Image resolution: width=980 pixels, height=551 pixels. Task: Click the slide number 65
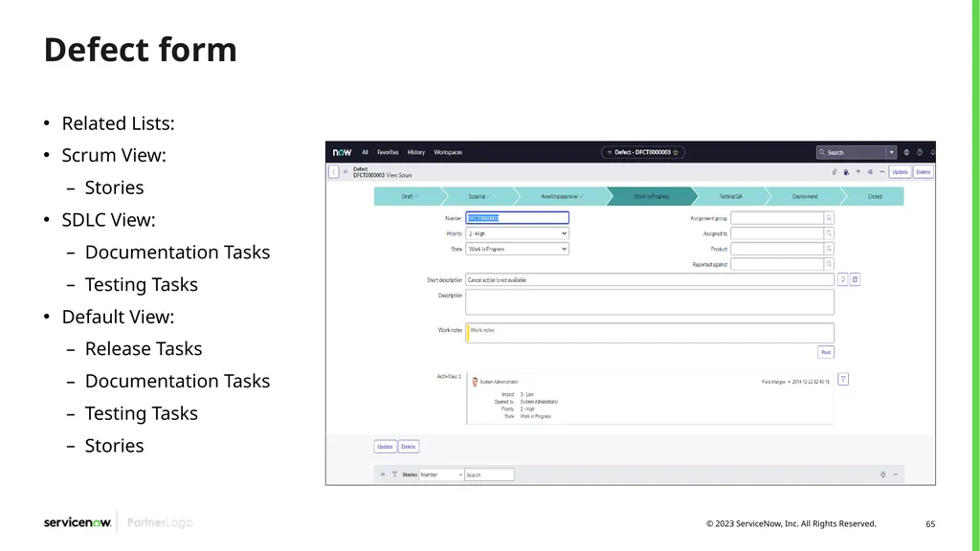coord(930,524)
